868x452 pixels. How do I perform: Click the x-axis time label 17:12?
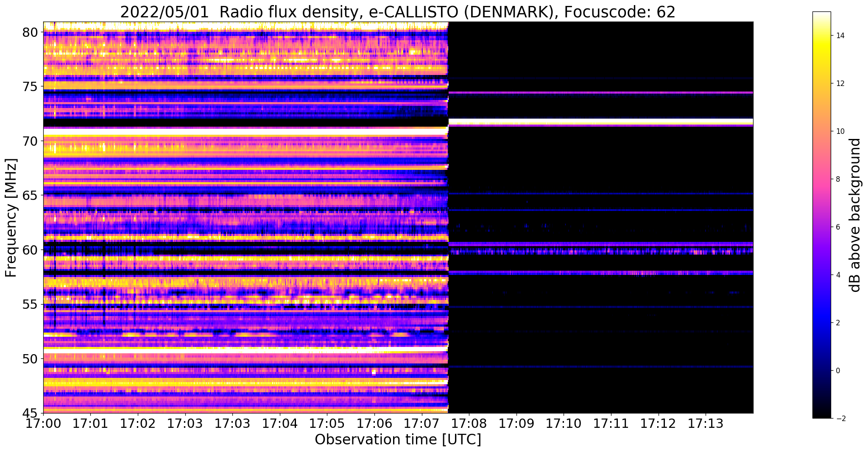coord(659,423)
